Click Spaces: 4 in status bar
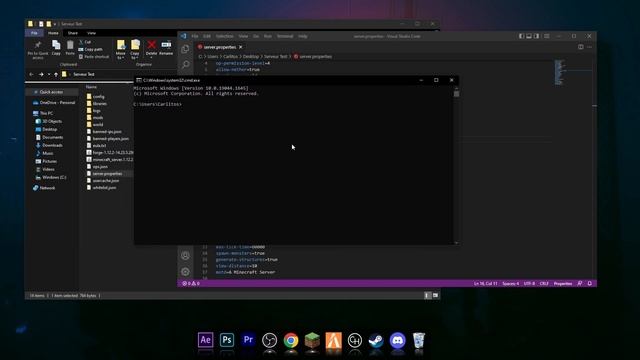Image resolution: width=640 pixels, height=360 pixels. 511,283
